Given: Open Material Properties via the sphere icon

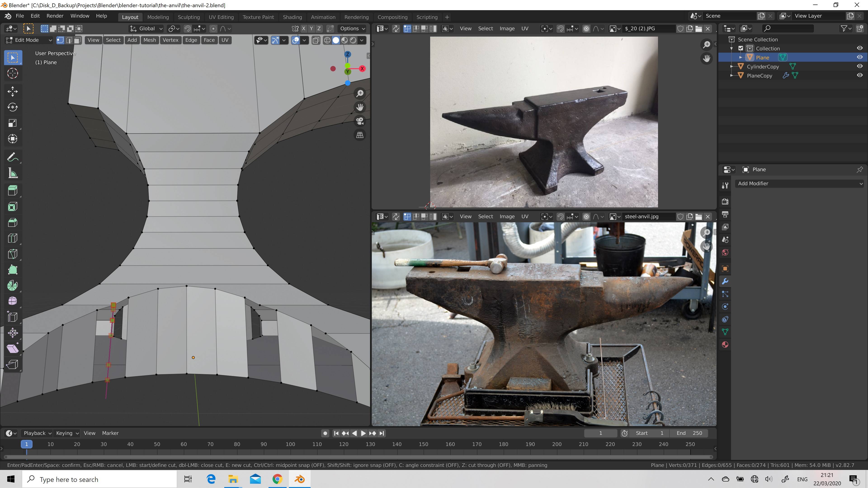Looking at the screenshot, I should coord(725,345).
